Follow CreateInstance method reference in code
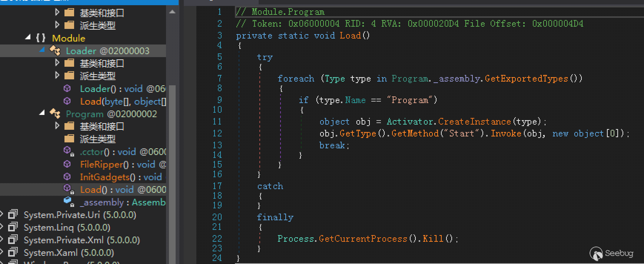The width and height of the screenshot is (644, 264). pyautogui.click(x=474, y=122)
